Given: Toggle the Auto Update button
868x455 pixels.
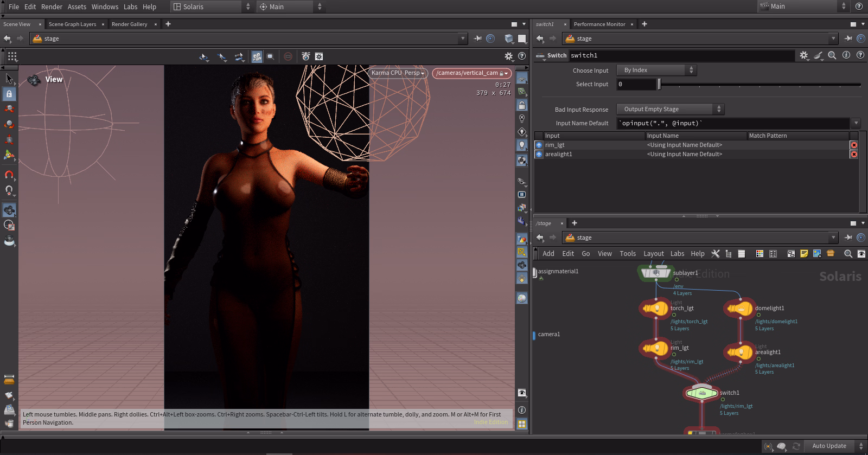Looking at the screenshot, I should click(x=829, y=446).
